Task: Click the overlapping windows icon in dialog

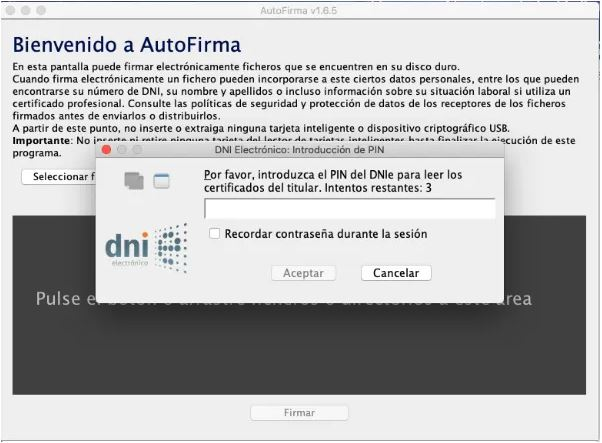Action: (134, 181)
